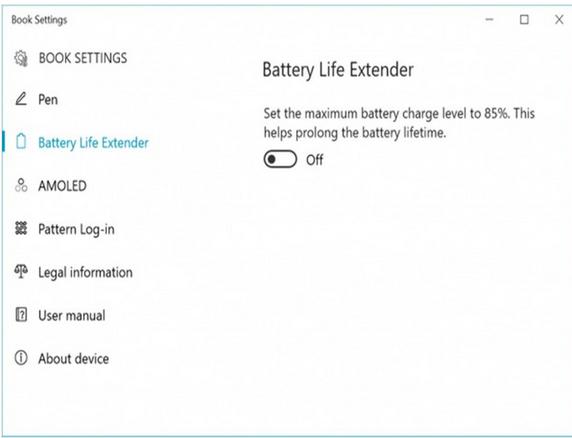Image resolution: width=572 pixels, height=438 pixels.
Task: Click the Book Settings gear icon
Action: point(21,58)
